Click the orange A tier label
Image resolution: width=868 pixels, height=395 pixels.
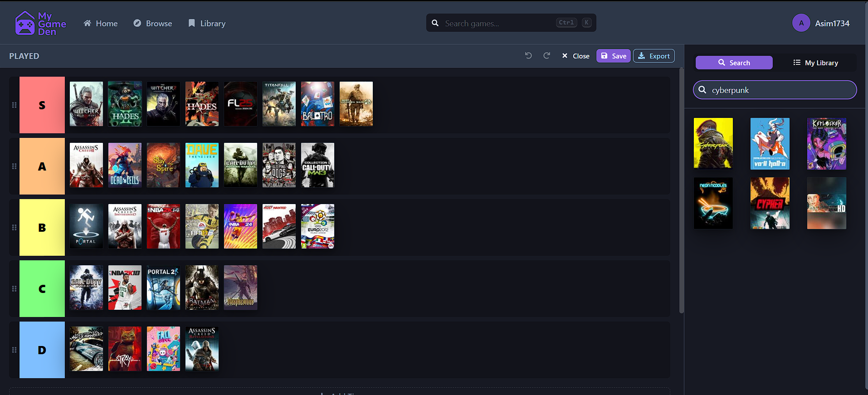point(42,166)
